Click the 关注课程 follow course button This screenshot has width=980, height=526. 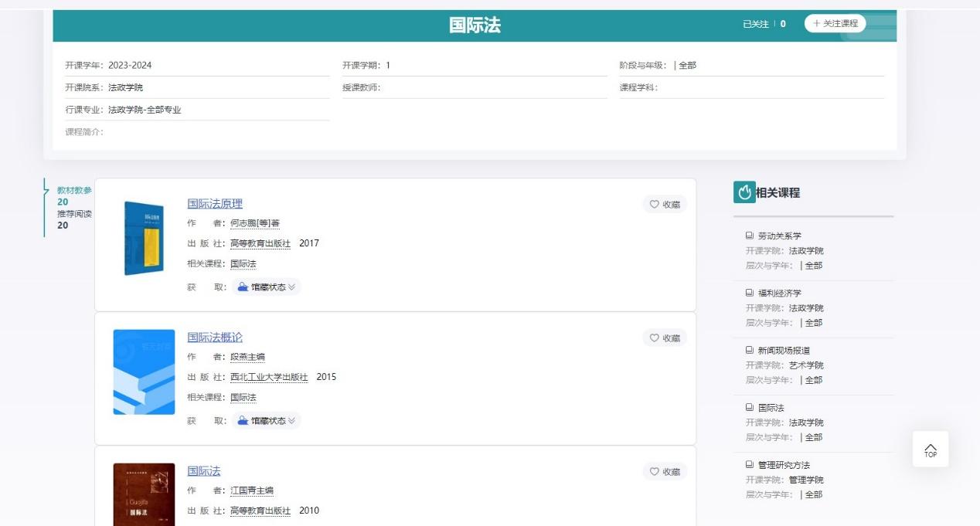pyautogui.click(x=835, y=24)
